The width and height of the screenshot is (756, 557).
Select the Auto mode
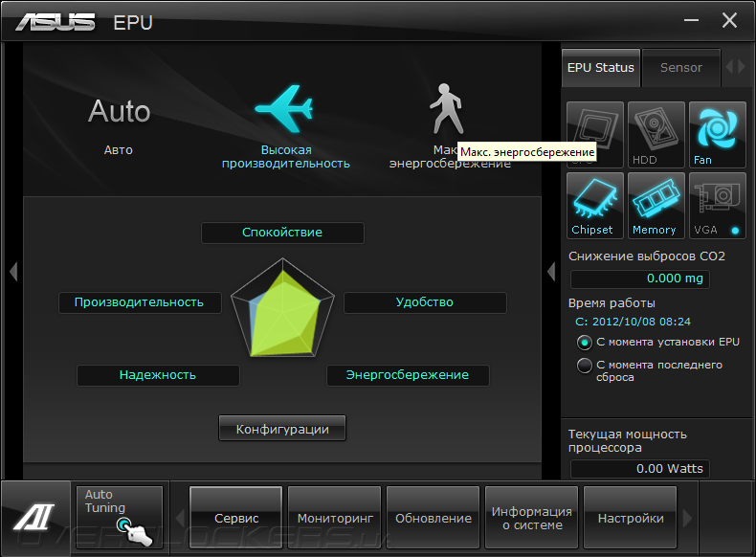119,111
